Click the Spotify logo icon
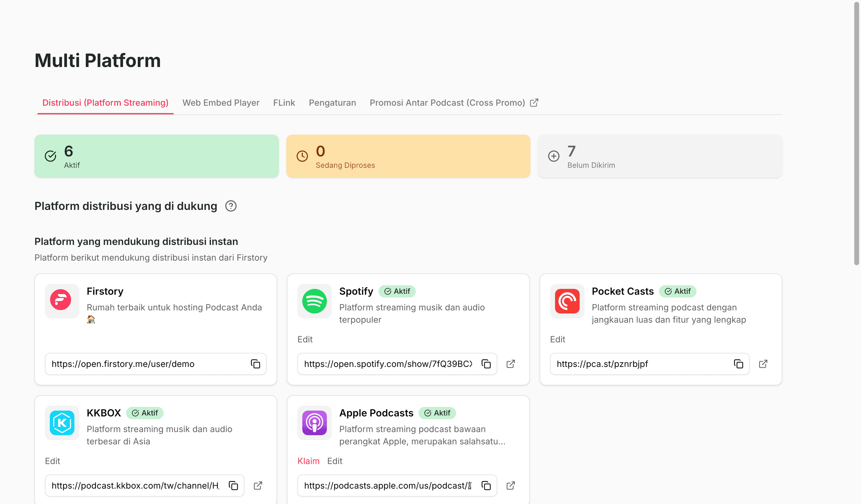 (x=314, y=301)
